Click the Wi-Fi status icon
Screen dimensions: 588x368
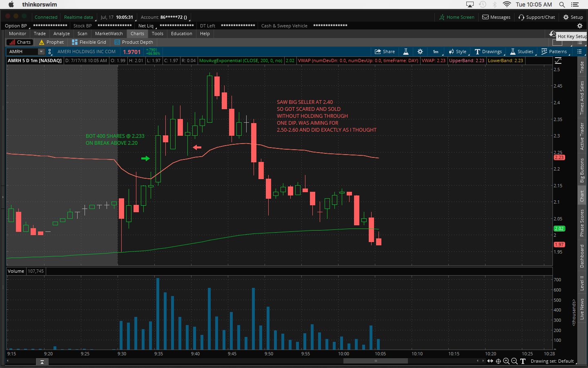(507, 4)
